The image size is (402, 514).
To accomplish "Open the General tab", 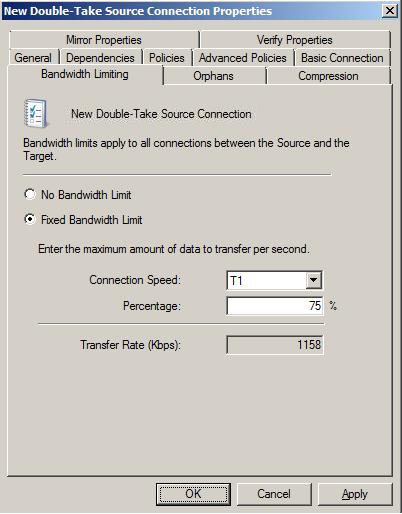I will point(33,58).
